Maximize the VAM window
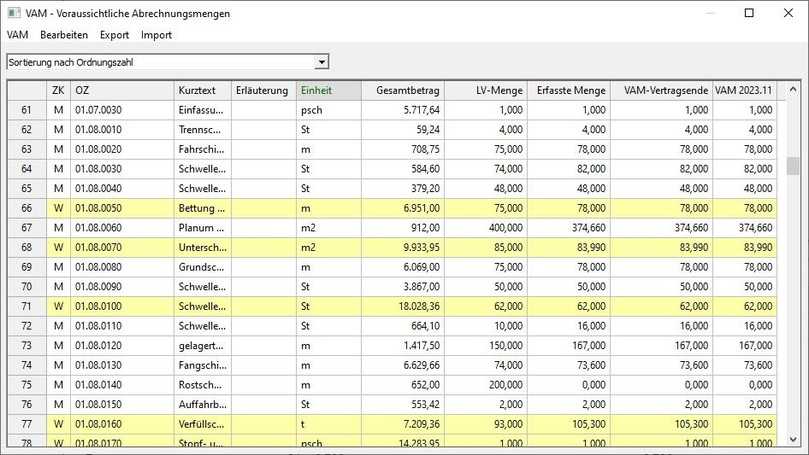This screenshot has width=809, height=455. [x=750, y=13]
